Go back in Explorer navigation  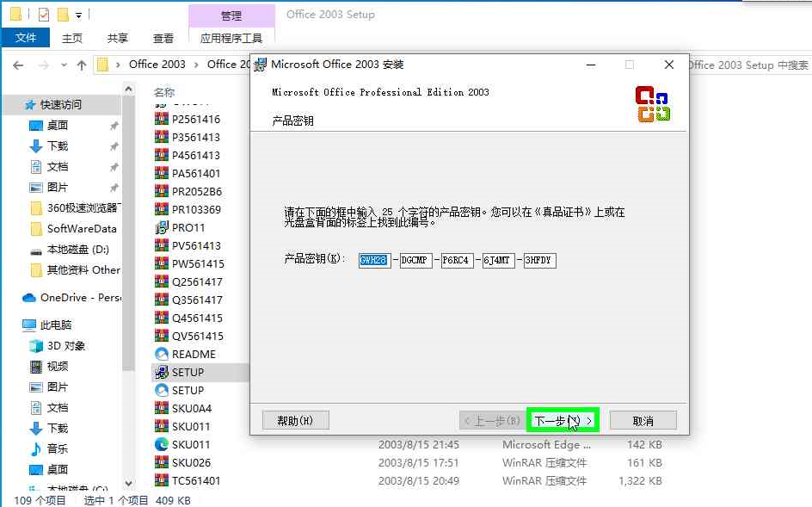(x=18, y=65)
